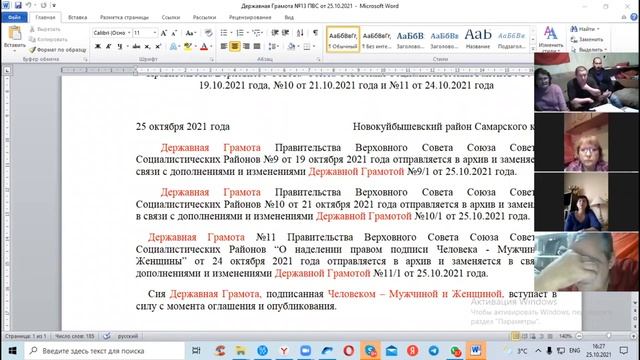640x360 pixels.
Task: Switch to Разметка страницы tab
Action: click(x=124, y=17)
